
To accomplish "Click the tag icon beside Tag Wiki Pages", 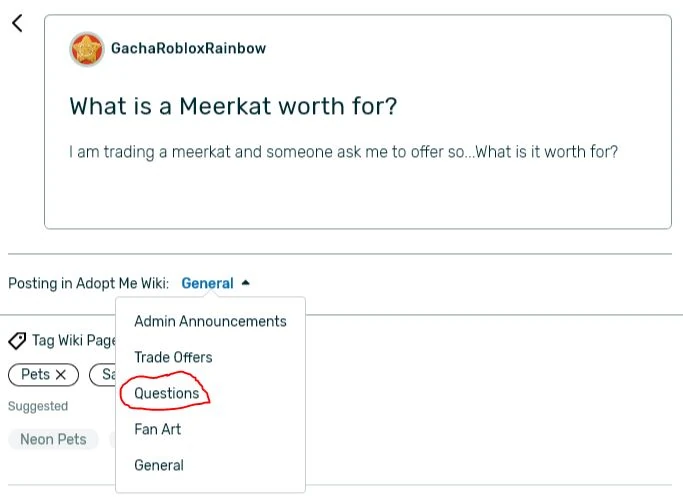I will click(17, 341).
